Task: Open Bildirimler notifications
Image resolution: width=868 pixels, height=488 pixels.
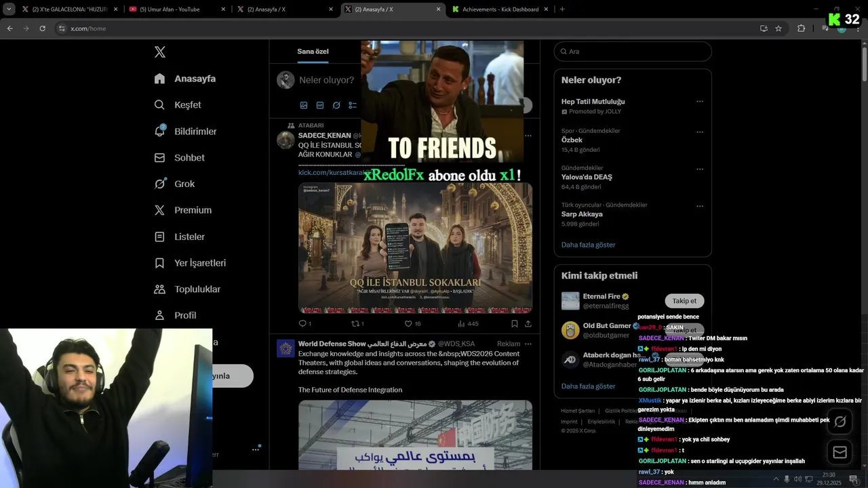Action: coord(185,131)
